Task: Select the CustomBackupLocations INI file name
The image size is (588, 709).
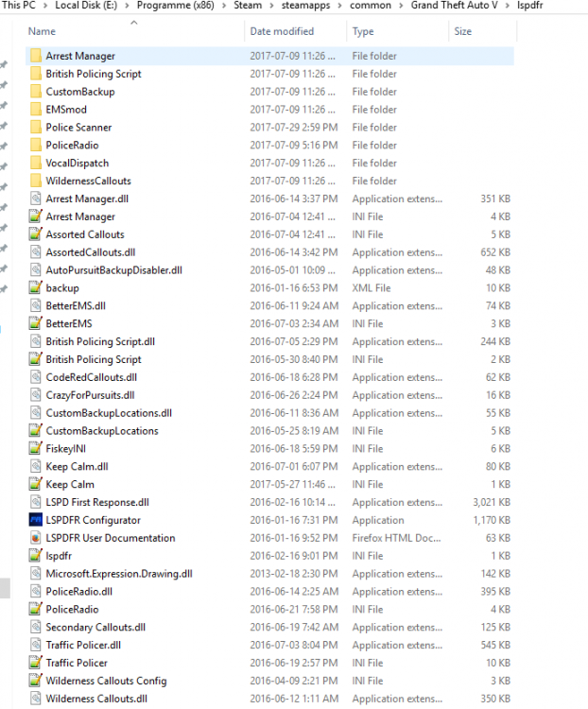Action: [x=102, y=431]
